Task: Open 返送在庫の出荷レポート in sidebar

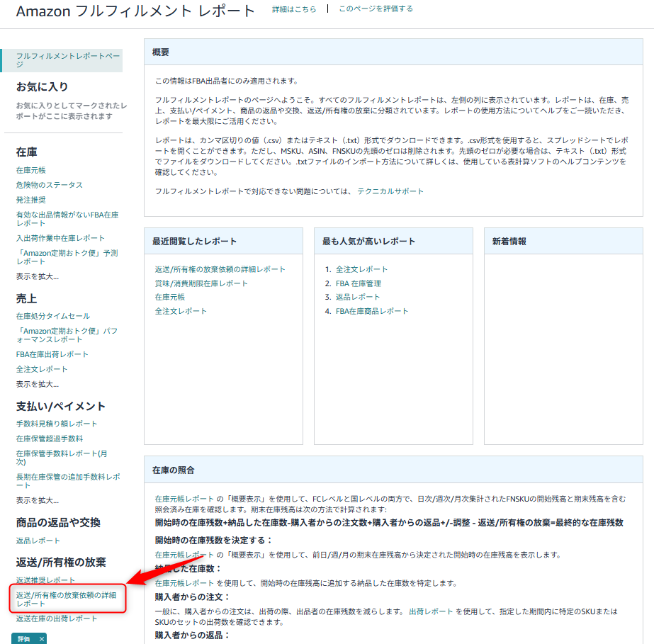Action: pyautogui.click(x=57, y=618)
